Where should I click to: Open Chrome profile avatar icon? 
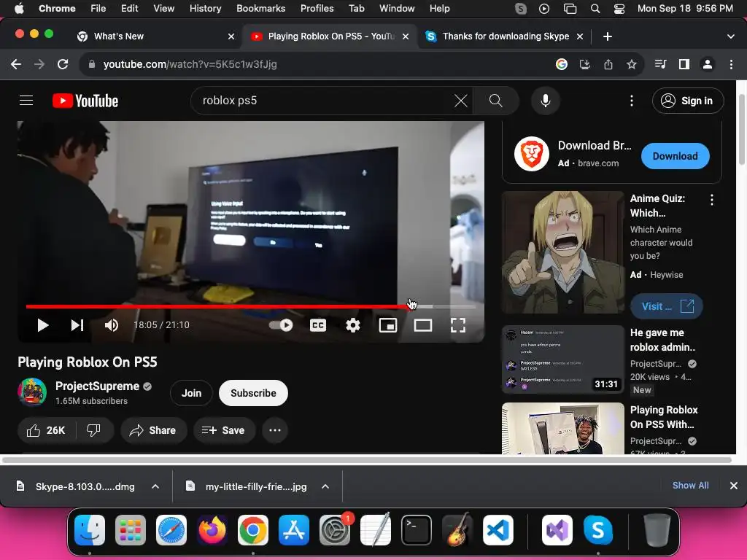point(708,64)
